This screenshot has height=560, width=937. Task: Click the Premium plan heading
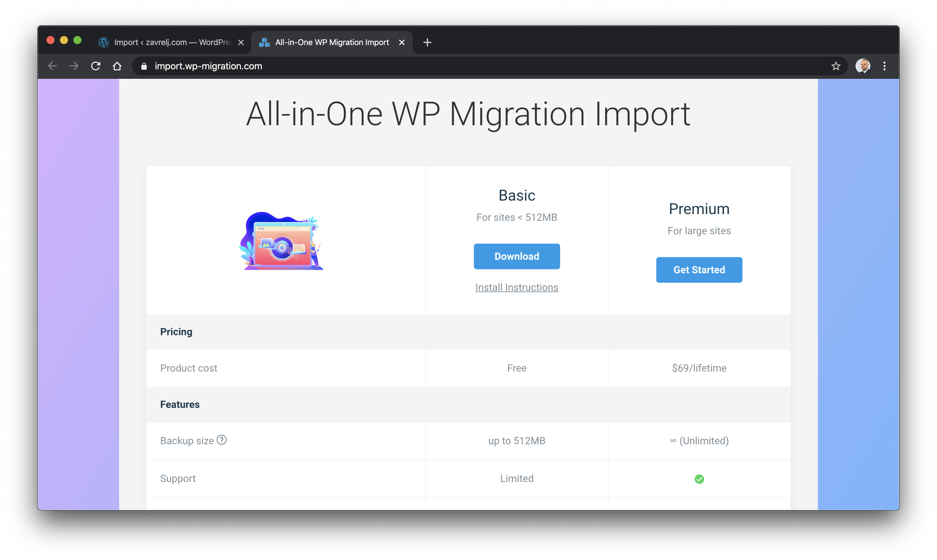(x=699, y=209)
